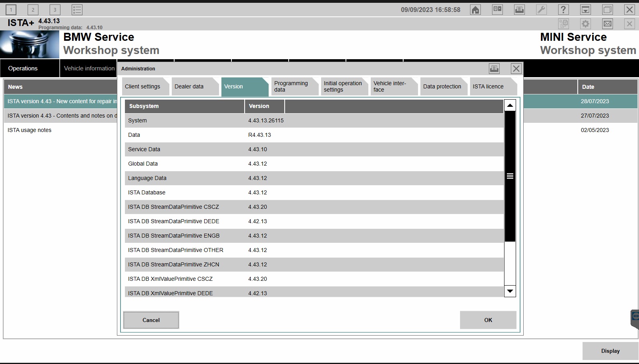Image resolution: width=639 pixels, height=364 pixels.
Task: Click the Display button
Action: click(x=610, y=351)
